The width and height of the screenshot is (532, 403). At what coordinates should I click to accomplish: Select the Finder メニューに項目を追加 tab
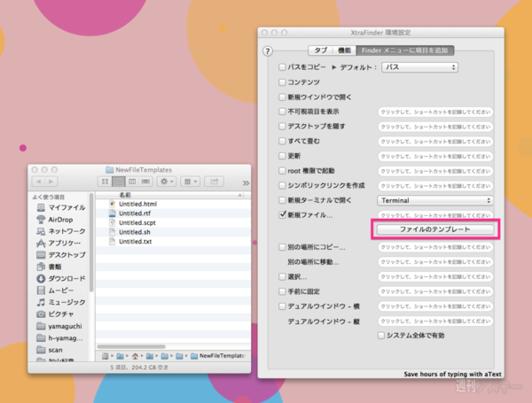[405, 50]
